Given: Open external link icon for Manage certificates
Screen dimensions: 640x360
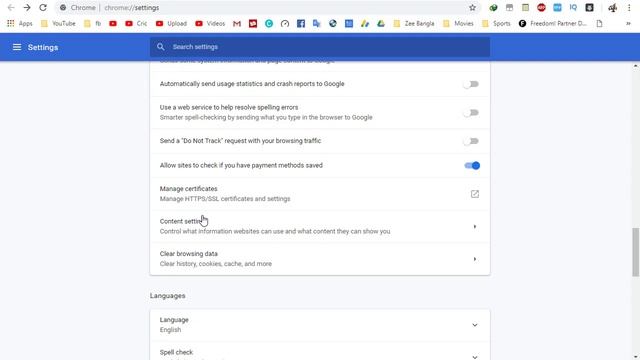Looking at the screenshot, I should tap(475, 194).
